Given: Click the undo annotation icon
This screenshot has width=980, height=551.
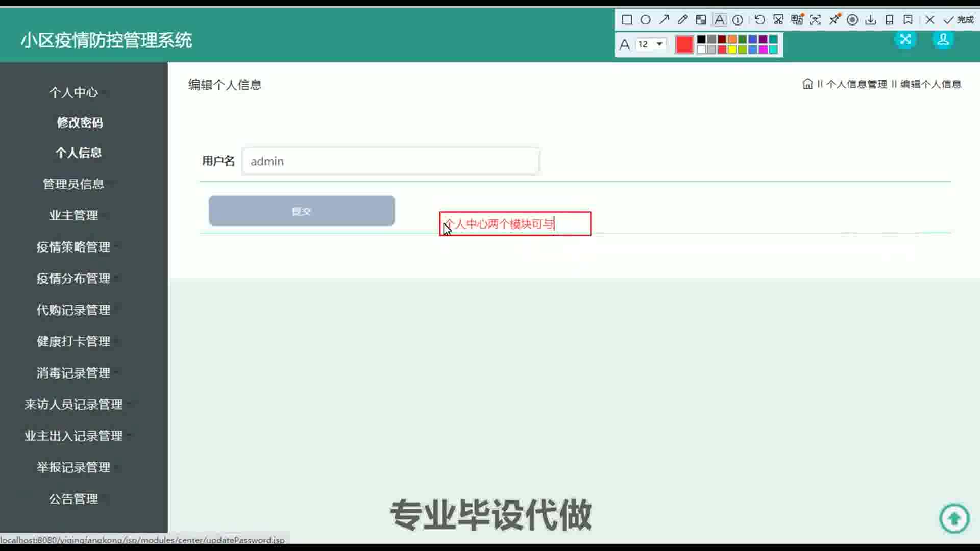Looking at the screenshot, I should pyautogui.click(x=759, y=20).
